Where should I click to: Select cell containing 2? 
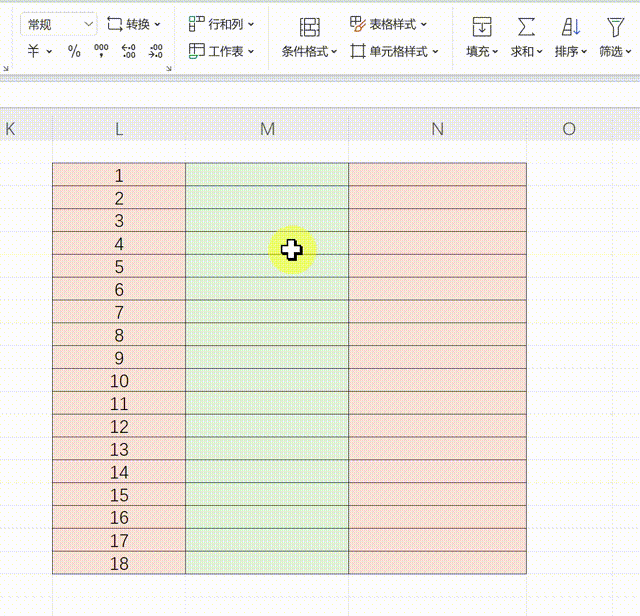click(119, 197)
